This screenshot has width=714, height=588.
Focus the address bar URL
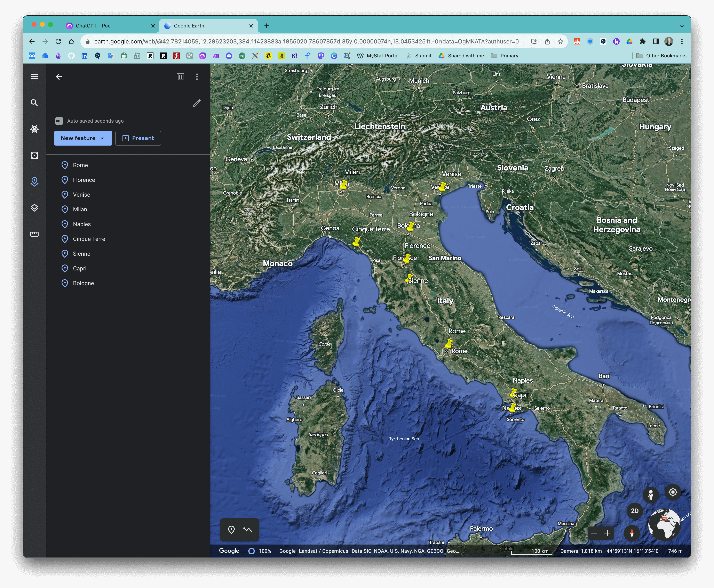coord(306,41)
